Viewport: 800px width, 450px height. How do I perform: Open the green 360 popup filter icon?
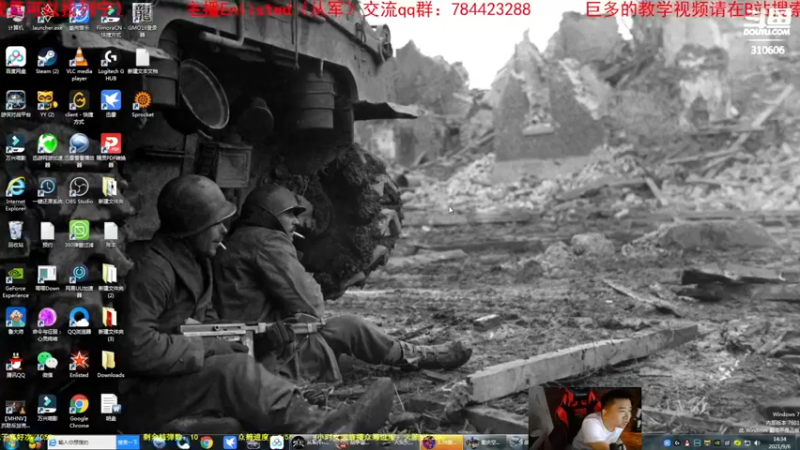[79, 234]
